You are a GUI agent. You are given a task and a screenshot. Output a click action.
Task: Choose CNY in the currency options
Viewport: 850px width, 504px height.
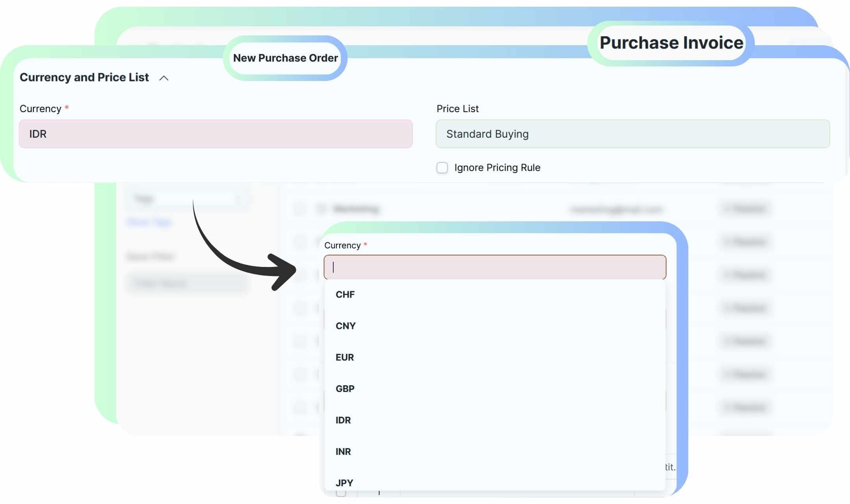pos(346,326)
